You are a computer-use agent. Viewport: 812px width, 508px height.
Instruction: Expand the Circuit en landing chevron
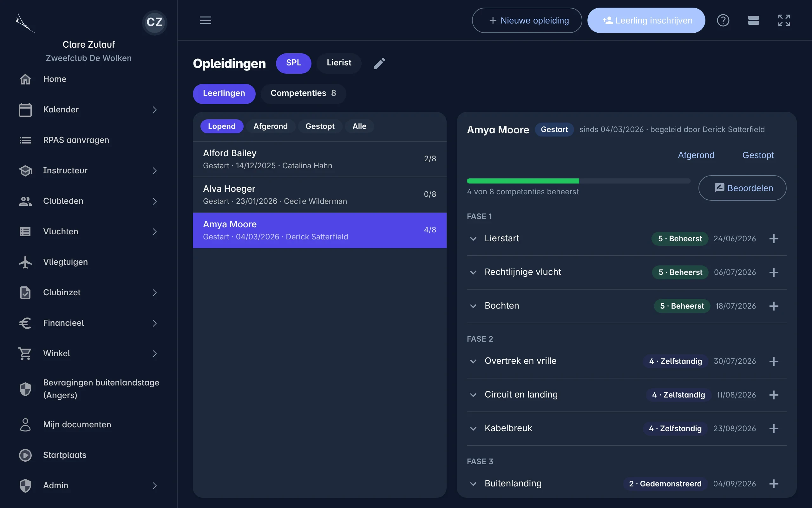coord(473,395)
